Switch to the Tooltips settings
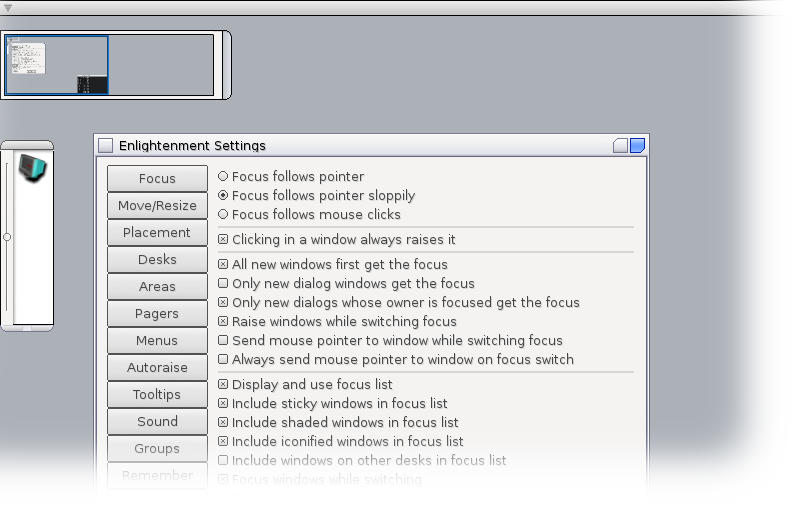 click(x=157, y=395)
